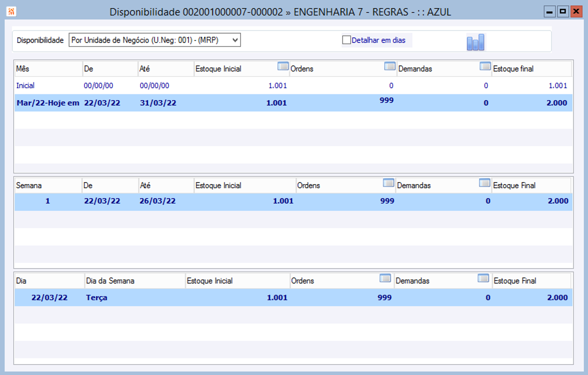Select the Inicial row in month table
Viewport: 588px width, 375px height.
tap(294, 86)
